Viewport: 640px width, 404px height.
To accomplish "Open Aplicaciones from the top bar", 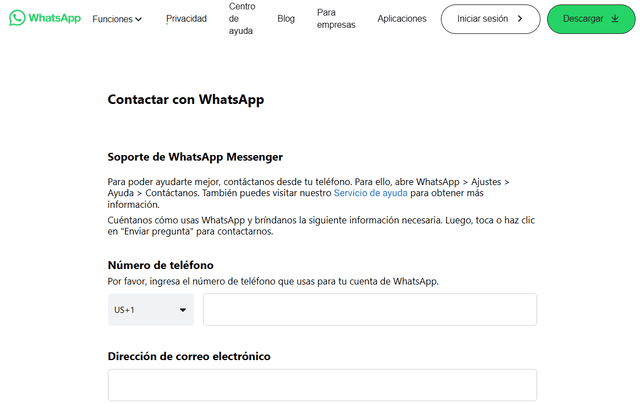I will [402, 19].
